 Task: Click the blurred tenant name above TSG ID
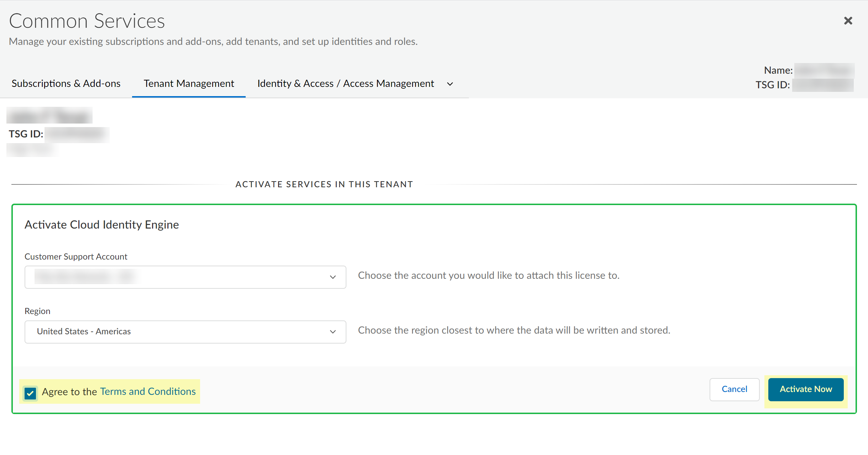49,115
